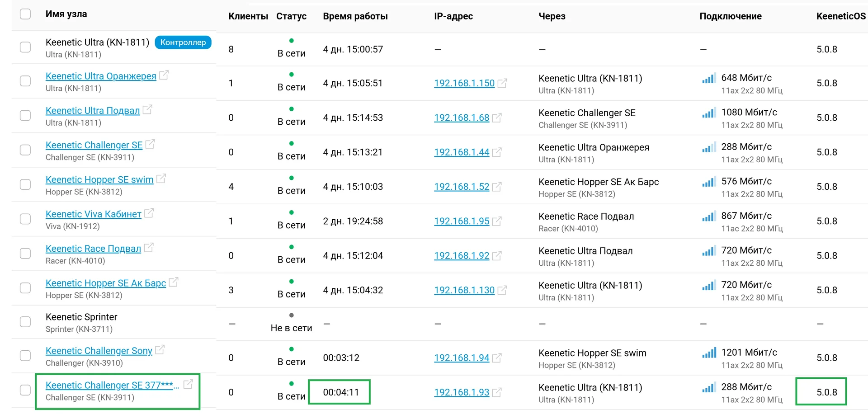868x414 pixels.
Task: Open external icon next to IP 192.168.1.44
Action: [x=497, y=152]
